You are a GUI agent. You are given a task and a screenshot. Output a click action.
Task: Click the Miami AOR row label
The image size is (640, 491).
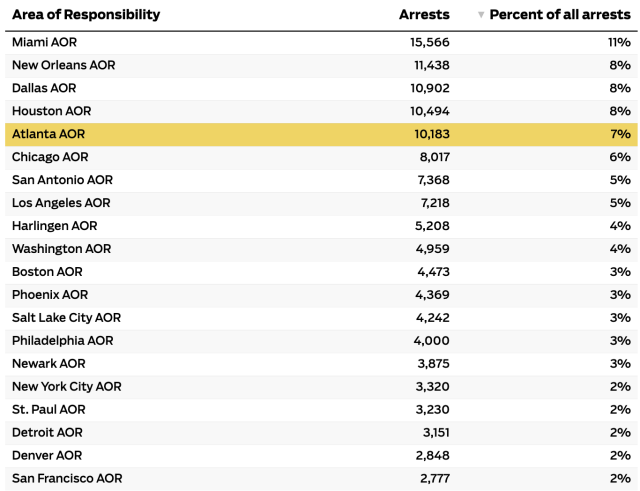tap(44, 42)
